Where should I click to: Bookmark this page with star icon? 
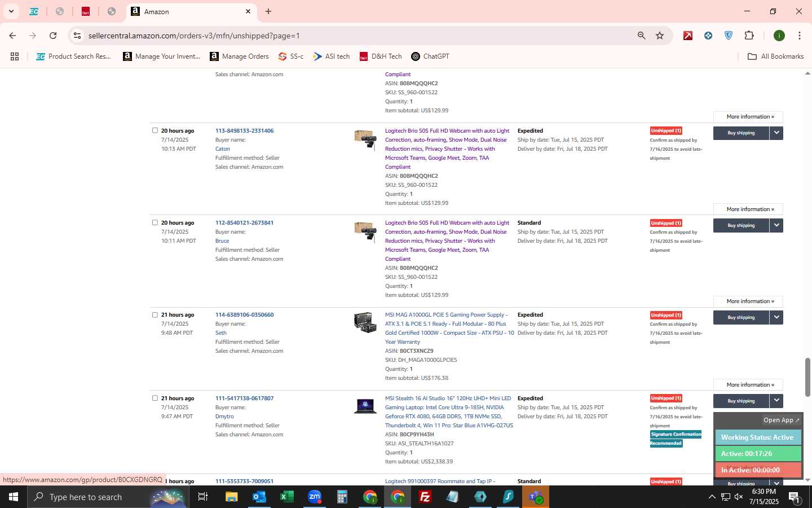pos(660,36)
